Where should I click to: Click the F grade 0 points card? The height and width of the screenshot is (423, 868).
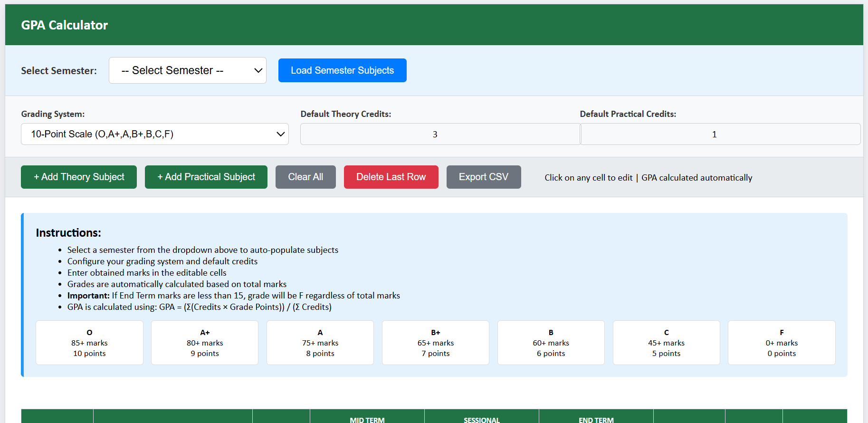click(782, 343)
